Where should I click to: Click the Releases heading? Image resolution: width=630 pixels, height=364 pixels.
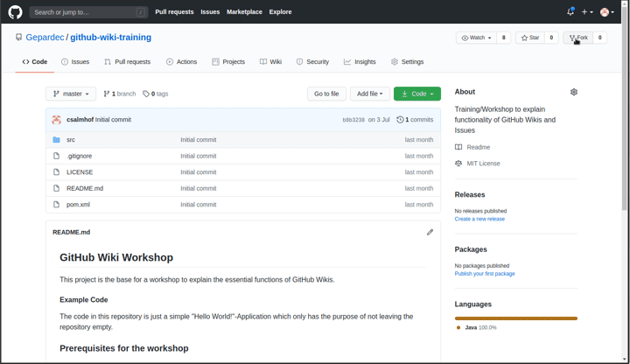[470, 194]
